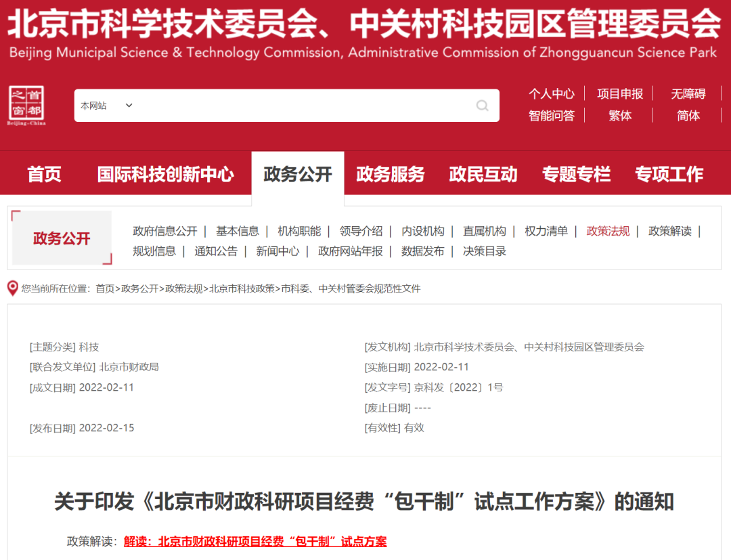Open 政策解读 submenu link
This screenshot has width=731, height=560.
tap(670, 231)
